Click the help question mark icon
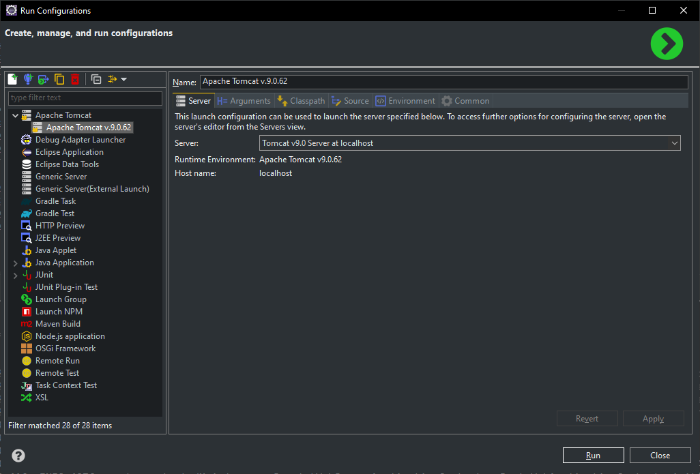The height and width of the screenshot is (474, 700). (x=17, y=455)
